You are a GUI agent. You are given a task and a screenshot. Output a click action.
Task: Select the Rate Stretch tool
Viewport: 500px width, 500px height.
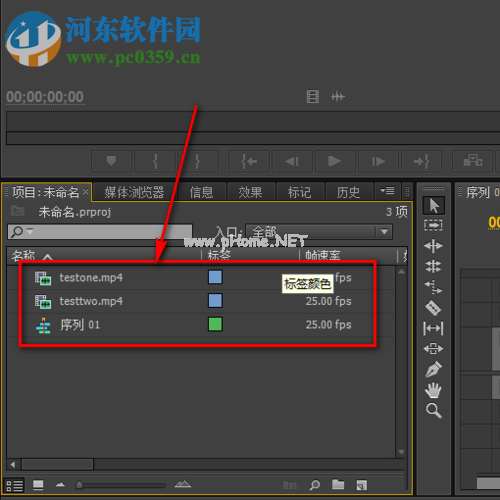433,287
